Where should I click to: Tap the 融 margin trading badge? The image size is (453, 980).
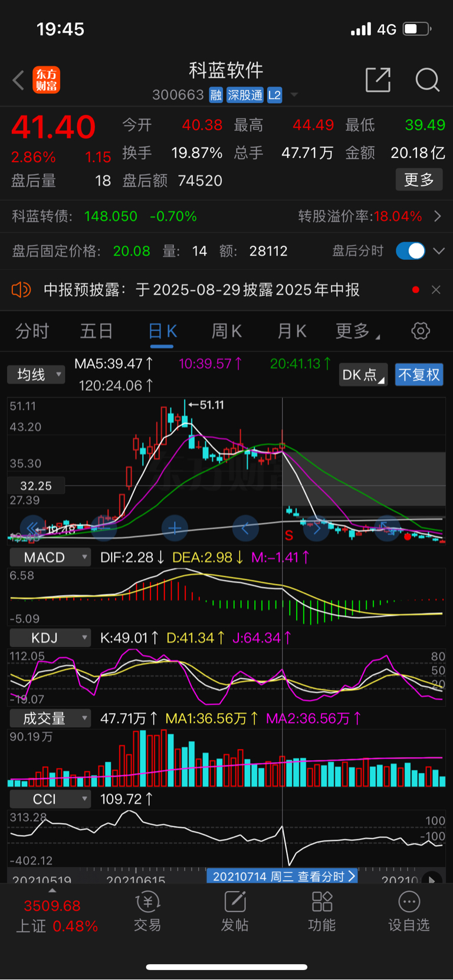pyautogui.click(x=216, y=95)
